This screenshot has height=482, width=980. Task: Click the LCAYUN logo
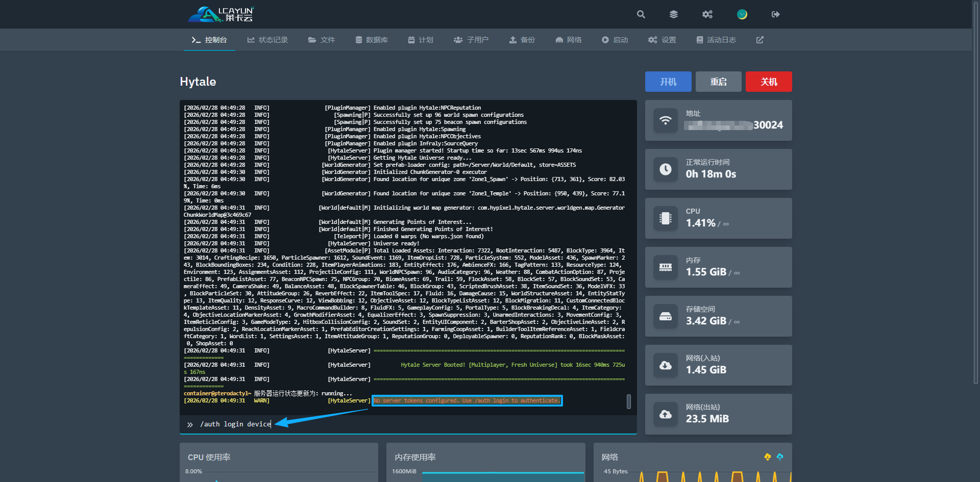(221, 14)
